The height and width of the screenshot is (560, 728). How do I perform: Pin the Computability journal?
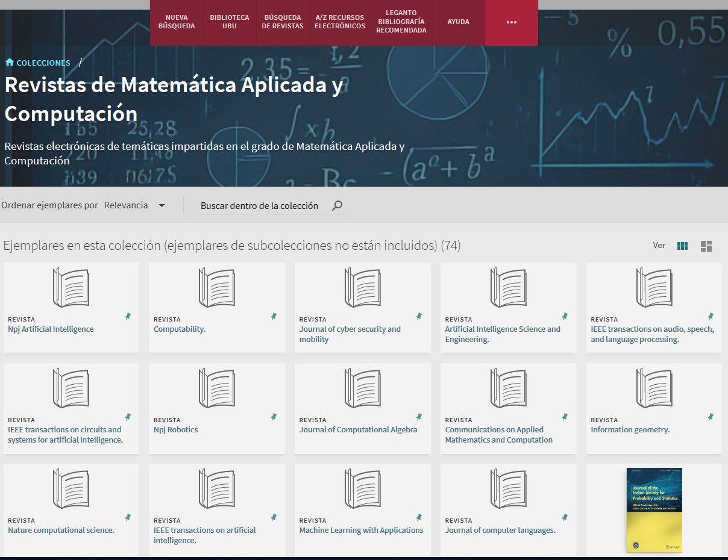tap(274, 316)
